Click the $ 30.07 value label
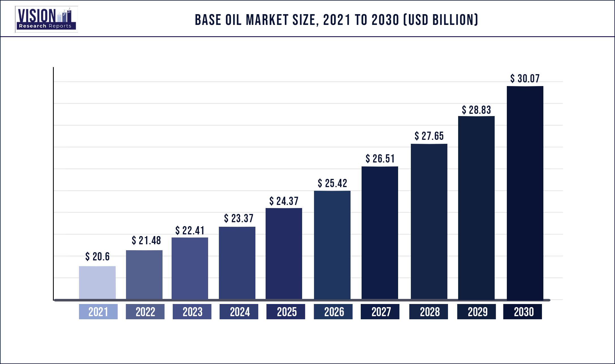Viewport: 615px width, 364px height. pyautogui.click(x=525, y=78)
